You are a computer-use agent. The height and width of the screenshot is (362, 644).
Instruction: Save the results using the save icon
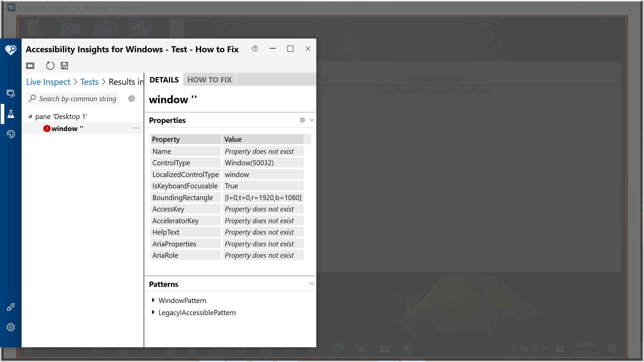(64, 65)
